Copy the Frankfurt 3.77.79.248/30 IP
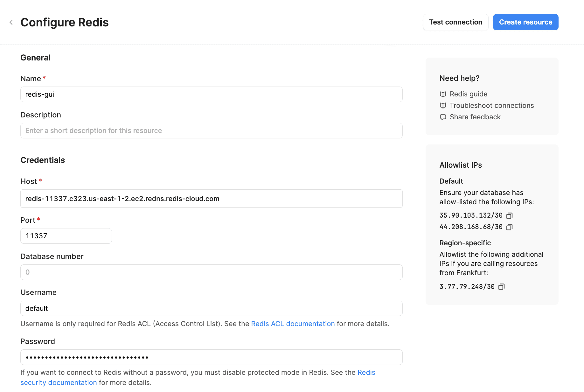584x392 pixels. (501, 287)
